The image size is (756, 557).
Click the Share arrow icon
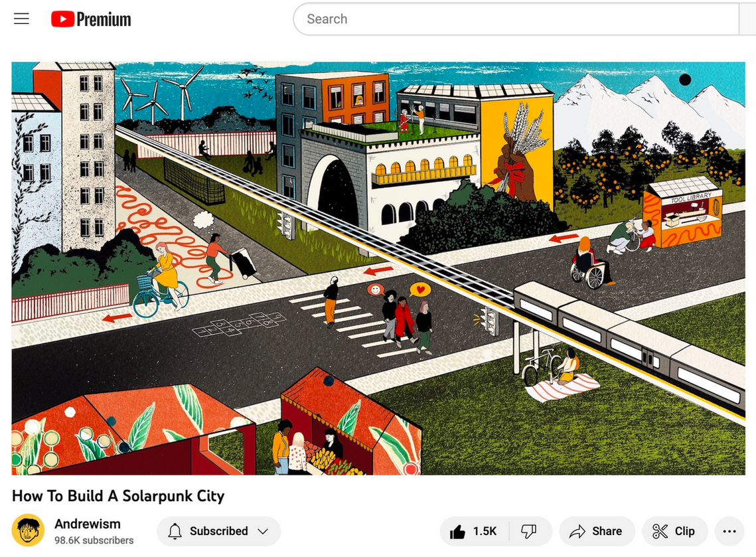[x=577, y=532]
